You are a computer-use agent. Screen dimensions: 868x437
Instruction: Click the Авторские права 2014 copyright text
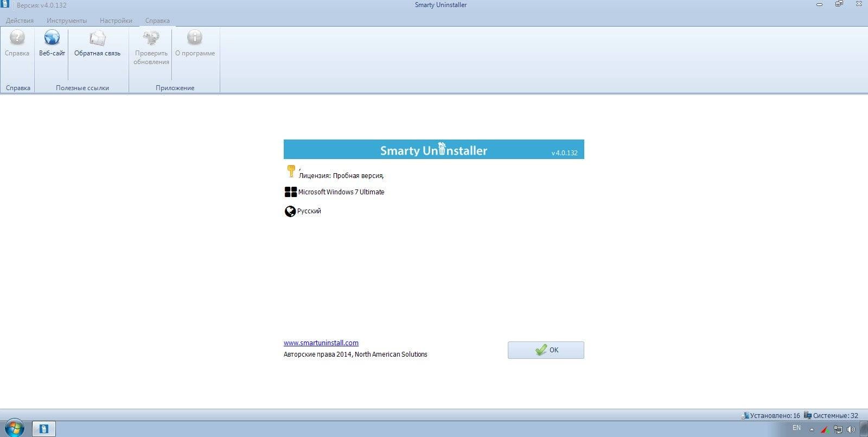pos(355,354)
